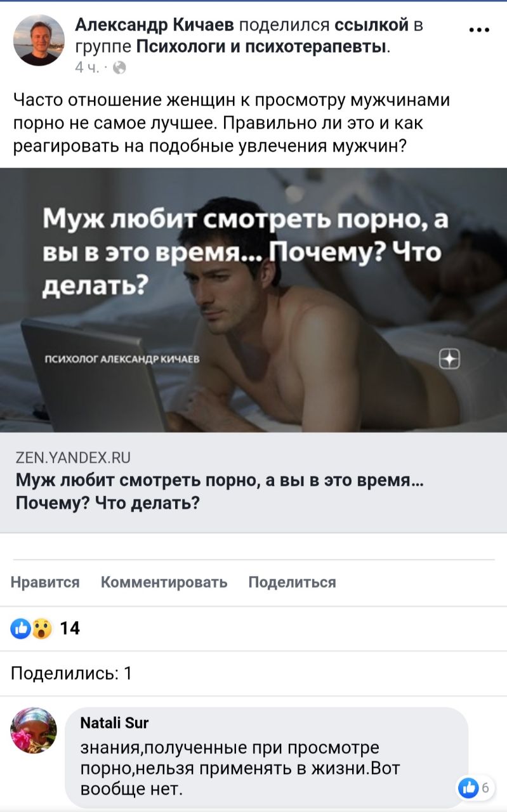Click the Zen star badge on preview image
The width and height of the screenshot is (507, 812).
pos(449,359)
